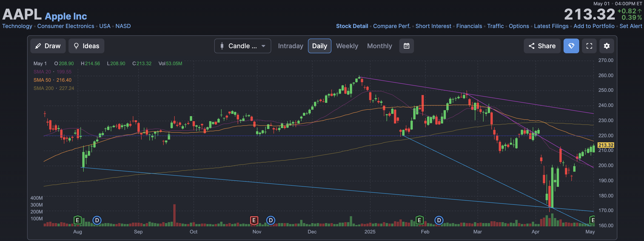Viewport: 644px width, 241px height.
Task: Click the tall September volume spike bar
Action: [174, 215]
